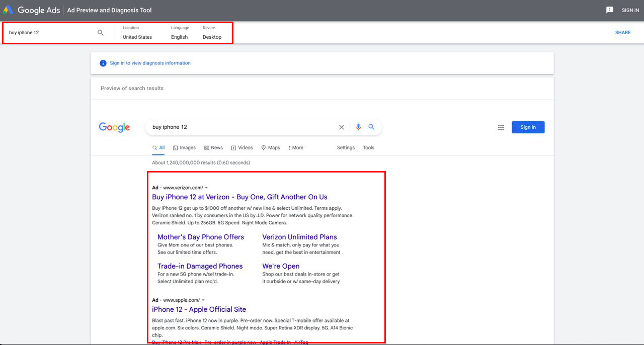Open the Google apps grid icon
Image resolution: width=644 pixels, height=345 pixels.
pos(501,127)
